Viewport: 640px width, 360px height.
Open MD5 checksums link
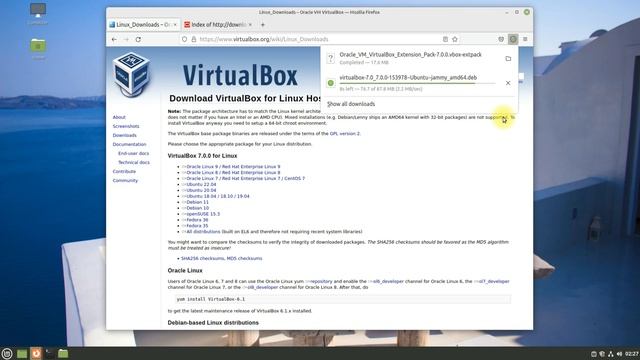point(244,258)
